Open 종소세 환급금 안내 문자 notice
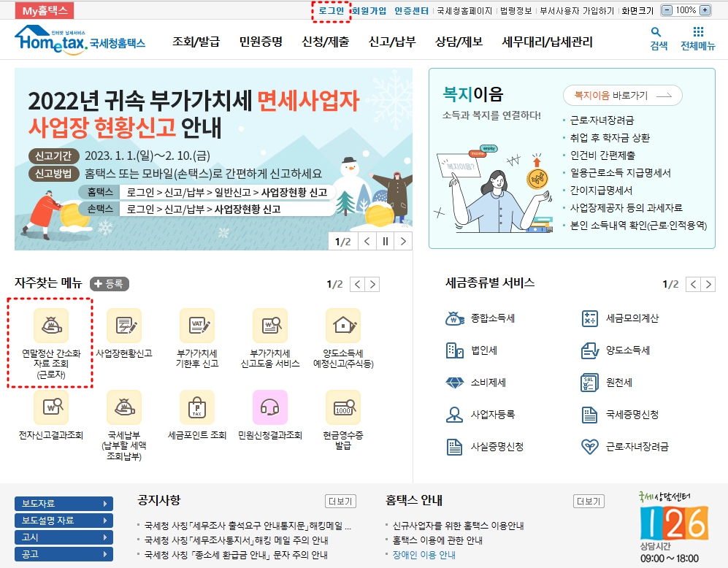The width and height of the screenshot is (728, 568). point(236,555)
